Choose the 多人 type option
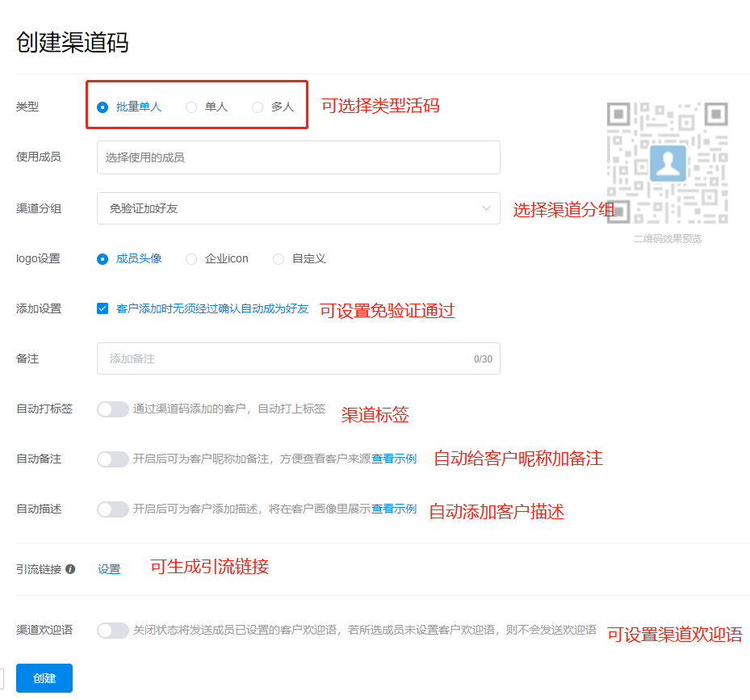The image size is (750, 700). pos(258,107)
